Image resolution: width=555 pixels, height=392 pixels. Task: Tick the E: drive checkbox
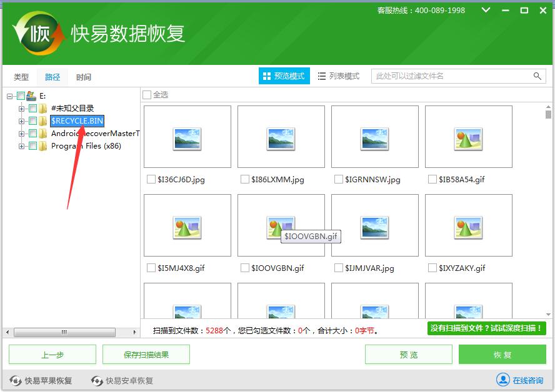pyautogui.click(x=21, y=96)
